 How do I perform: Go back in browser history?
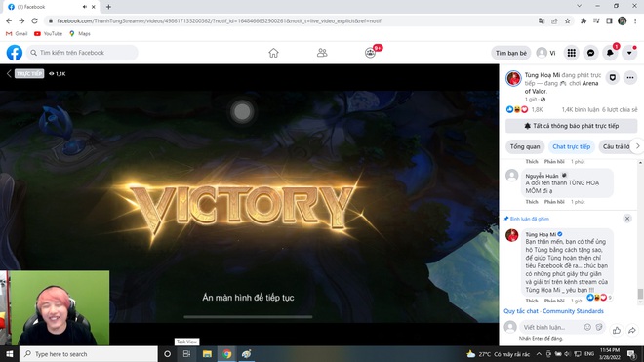coord(9,20)
